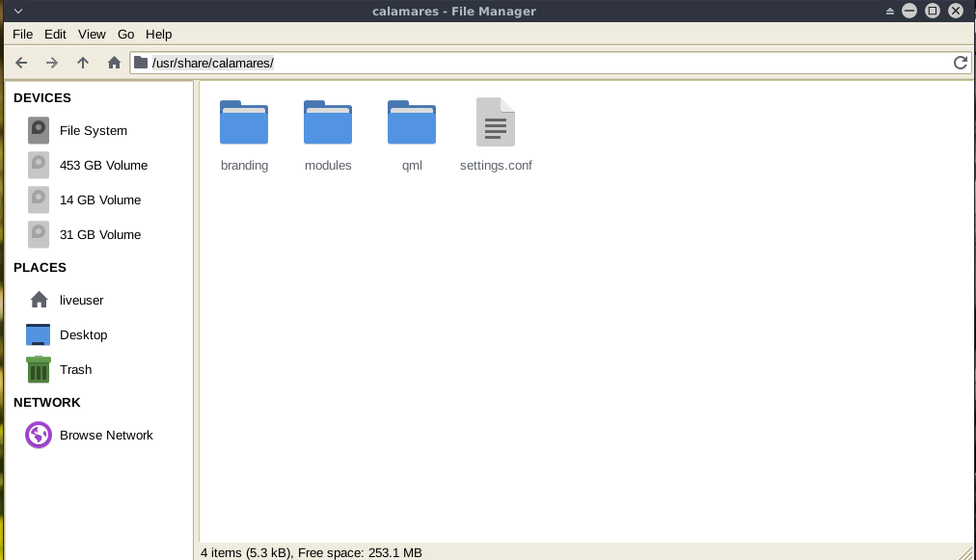Minimize the File Manager window
976x560 pixels.
(x=909, y=11)
